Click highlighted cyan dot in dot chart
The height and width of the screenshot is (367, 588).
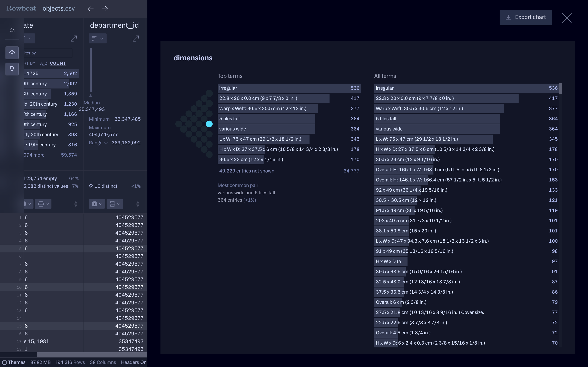click(x=209, y=124)
